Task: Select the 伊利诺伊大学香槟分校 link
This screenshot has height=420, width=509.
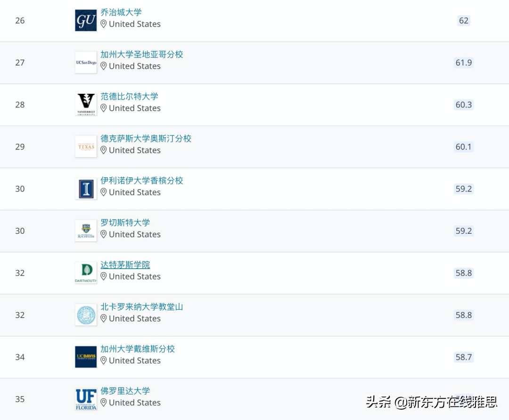Action: click(141, 181)
